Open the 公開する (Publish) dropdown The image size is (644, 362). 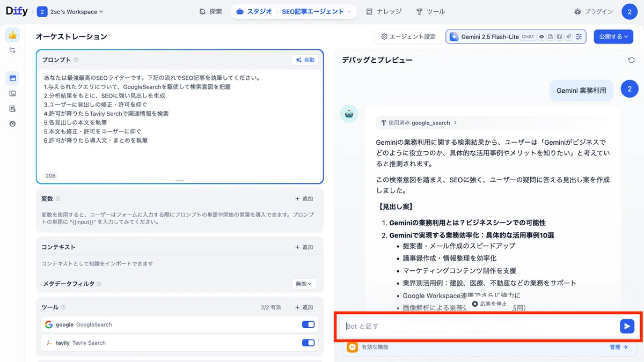click(x=613, y=36)
